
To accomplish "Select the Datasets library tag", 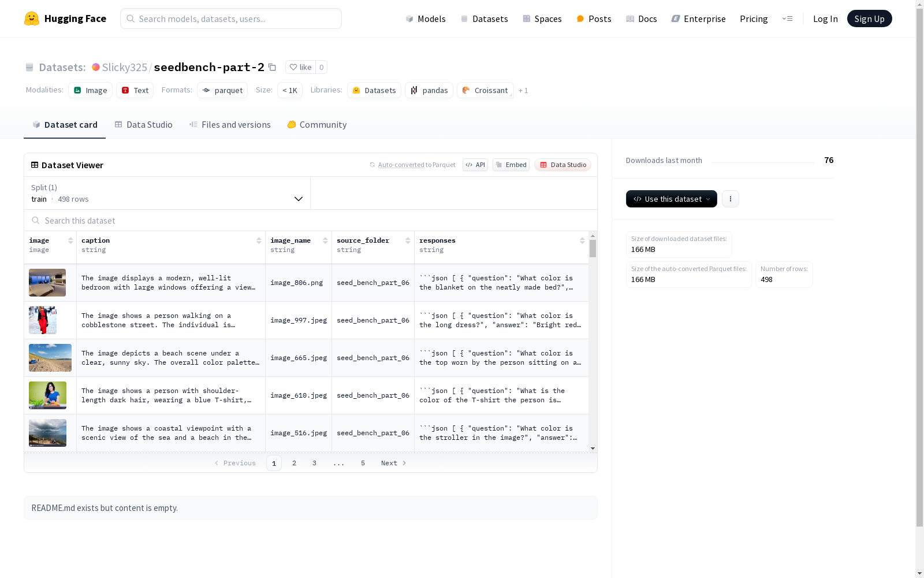I will point(374,90).
